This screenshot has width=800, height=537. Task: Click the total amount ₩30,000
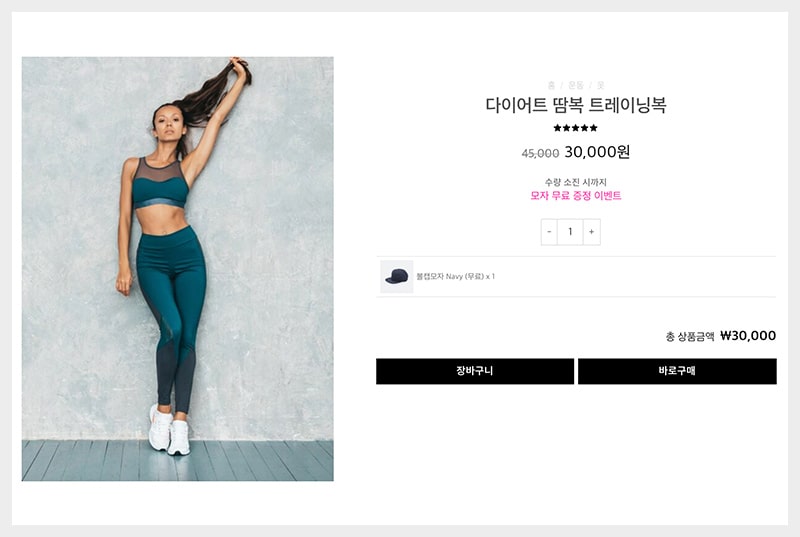pos(748,336)
